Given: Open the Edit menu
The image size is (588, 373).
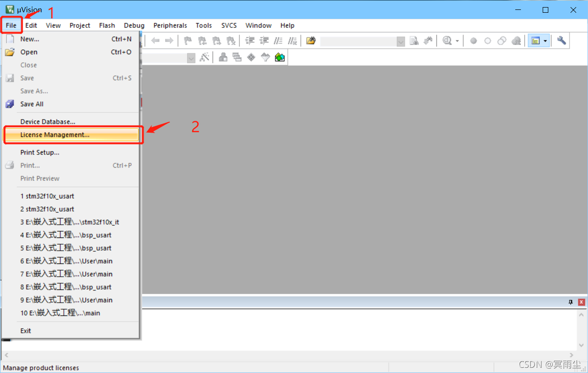Looking at the screenshot, I should (x=31, y=25).
